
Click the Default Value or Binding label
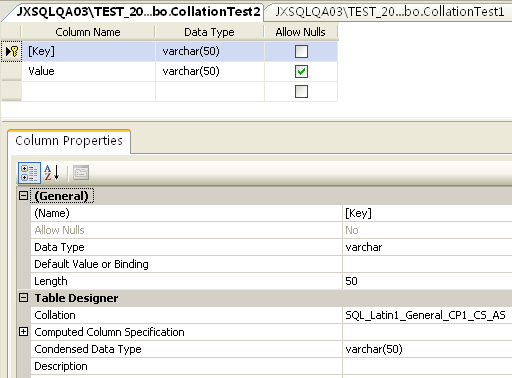tap(91, 264)
